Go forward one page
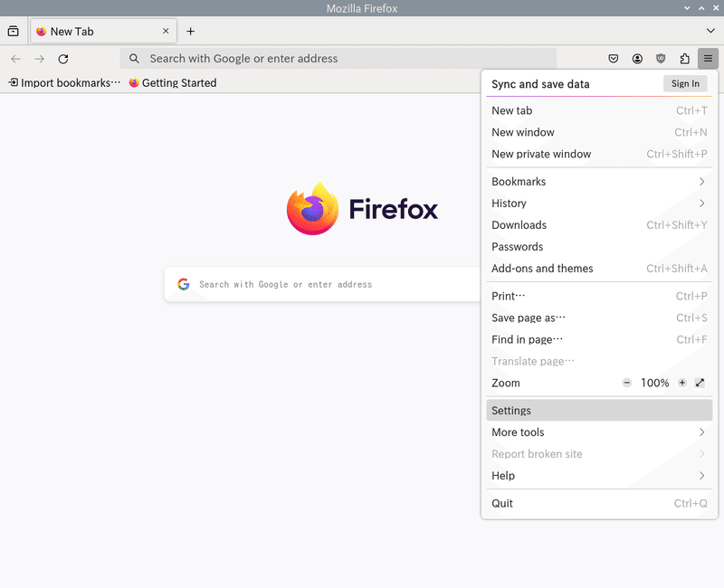The image size is (724, 588). click(x=40, y=59)
